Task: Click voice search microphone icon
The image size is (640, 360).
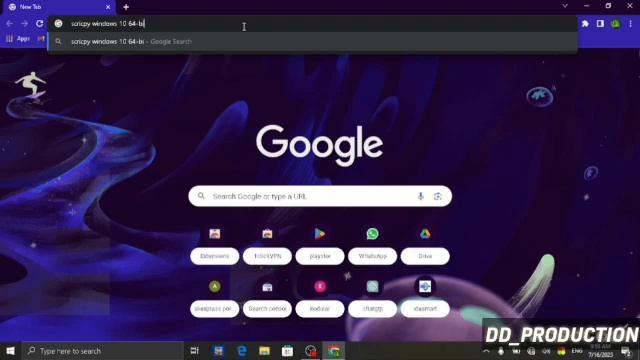Action: pos(420,196)
